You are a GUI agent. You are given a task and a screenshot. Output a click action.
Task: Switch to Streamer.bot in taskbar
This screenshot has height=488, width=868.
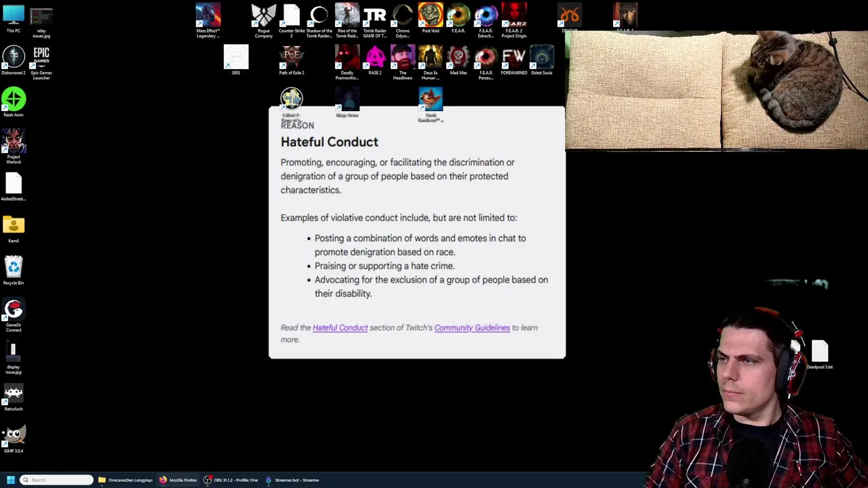pyautogui.click(x=292, y=480)
